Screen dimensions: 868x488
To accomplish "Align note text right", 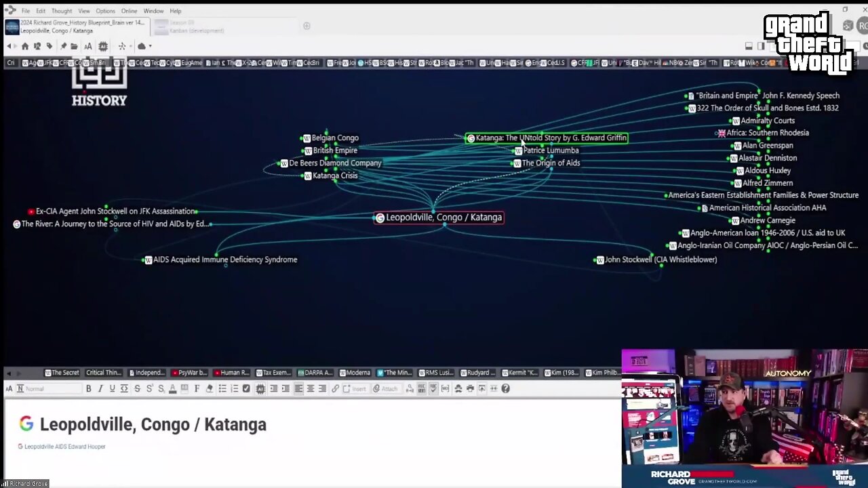I will tap(322, 388).
